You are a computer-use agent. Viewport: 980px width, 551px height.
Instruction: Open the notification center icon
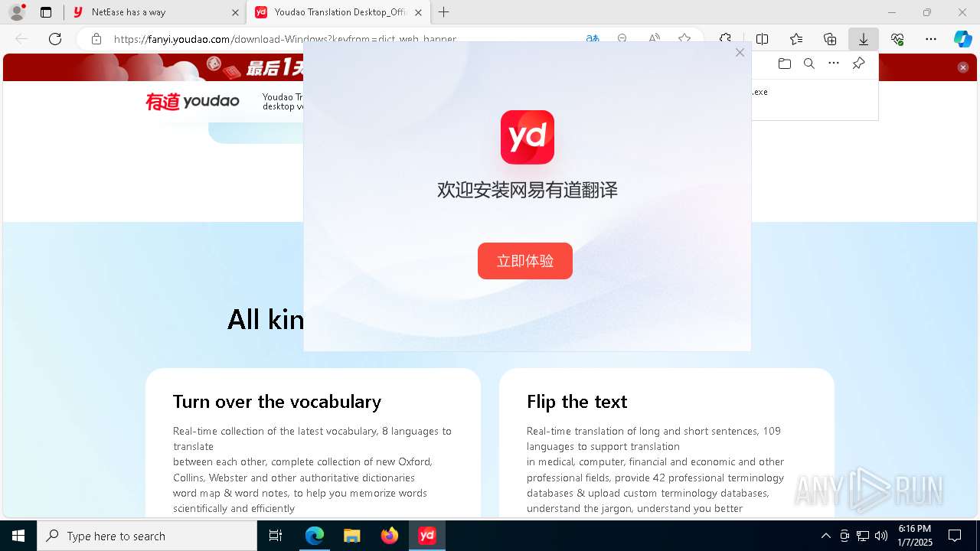[955, 536]
